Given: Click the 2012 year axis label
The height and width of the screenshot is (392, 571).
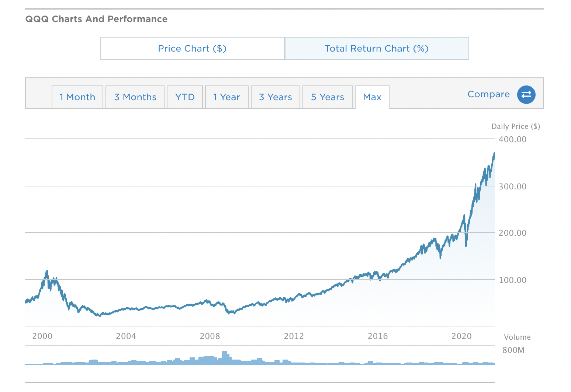Looking at the screenshot, I should [294, 336].
